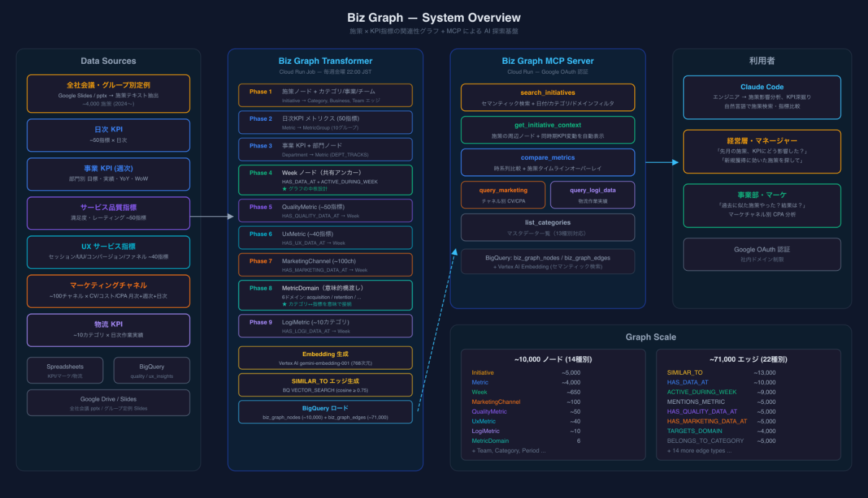Click the query_logi_data box

point(593,195)
